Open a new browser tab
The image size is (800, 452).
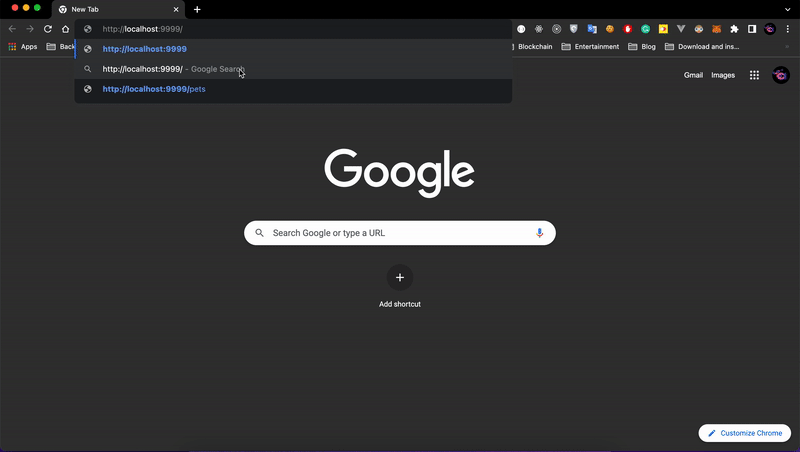pyautogui.click(x=197, y=9)
